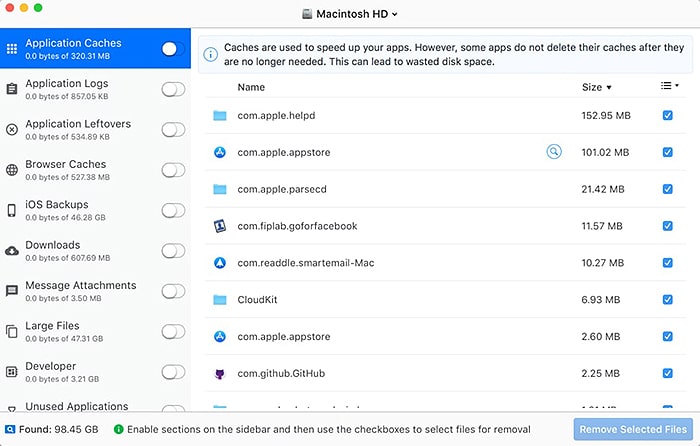This screenshot has width=700, height=446.
Task: Enable the iOS Backups switch
Action: [x=173, y=210]
